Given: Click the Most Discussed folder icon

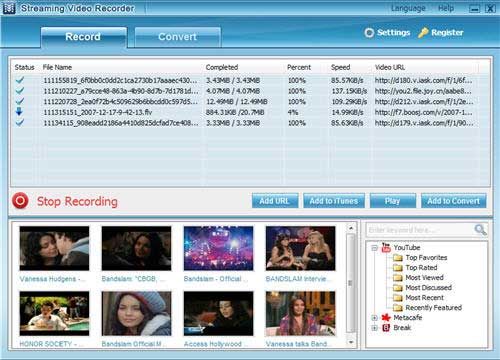Looking at the screenshot, I should pyautogui.click(x=398, y=288).
